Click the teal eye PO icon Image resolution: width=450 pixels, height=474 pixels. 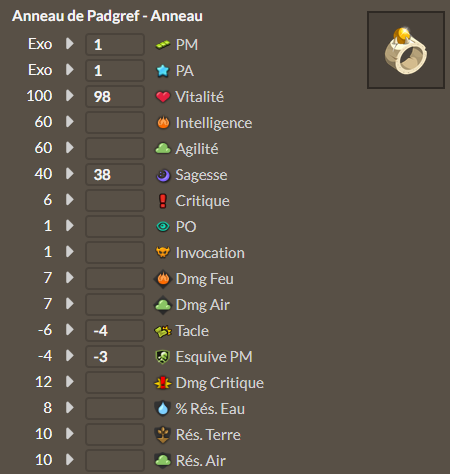pyautogui.click(x=163, y=227)
